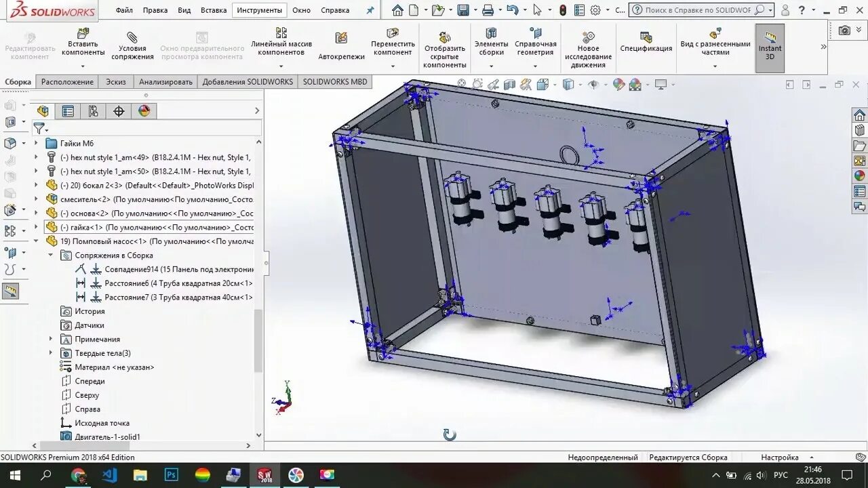Click the login user icon in title bar

tap(785, 10)
